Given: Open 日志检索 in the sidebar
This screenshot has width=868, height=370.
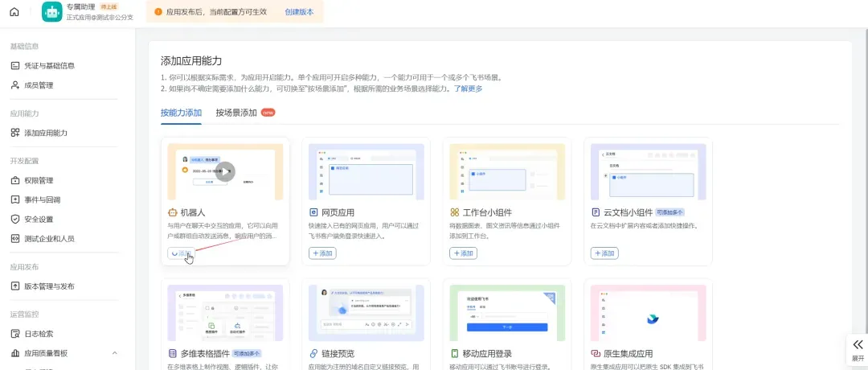Looking at the screenshot, I should tap(39, 333).
